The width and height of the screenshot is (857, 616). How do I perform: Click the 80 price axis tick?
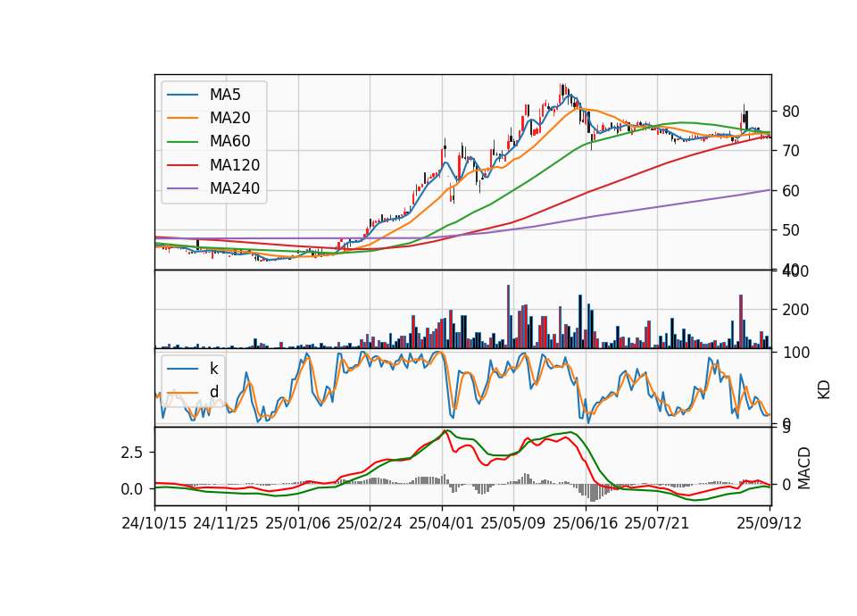tap(791, 112)
